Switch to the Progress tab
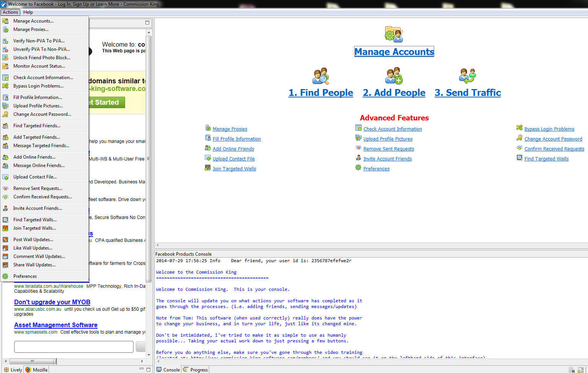Viewport: 588px width, 373px height. (195, 370)
